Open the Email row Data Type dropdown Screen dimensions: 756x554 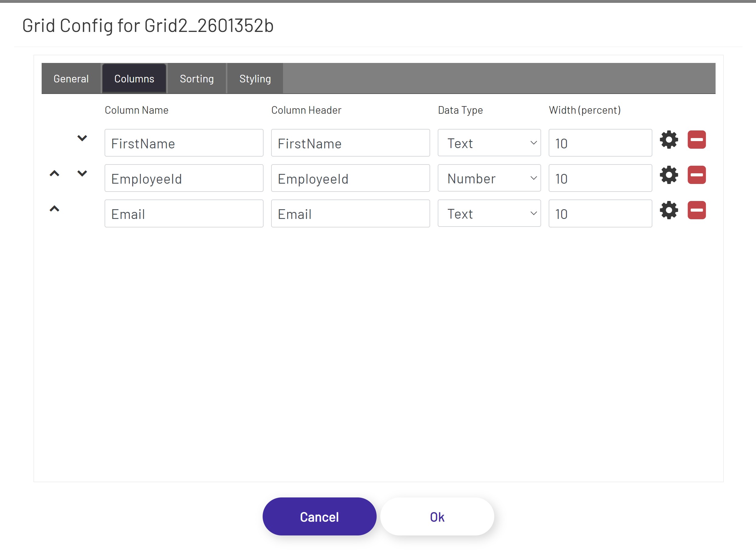489,214
